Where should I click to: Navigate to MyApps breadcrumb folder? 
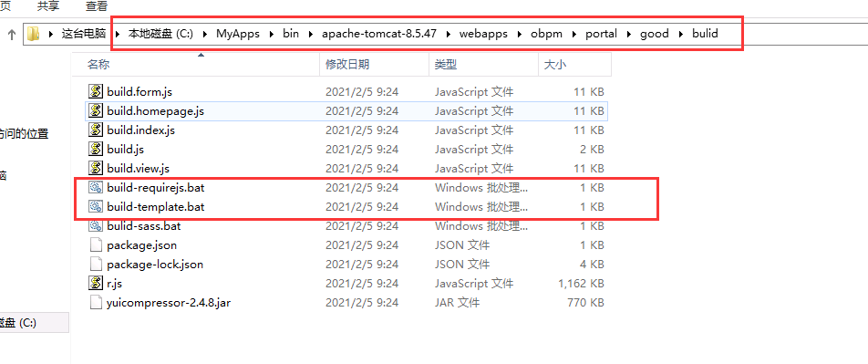pos(238,34)
